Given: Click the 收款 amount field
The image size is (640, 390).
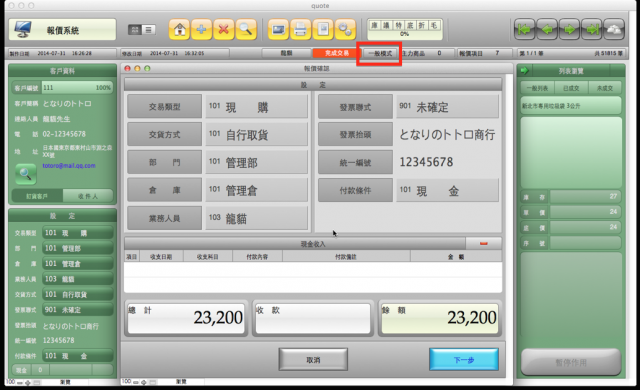Looking at the screenshot, I should (313, 318).
